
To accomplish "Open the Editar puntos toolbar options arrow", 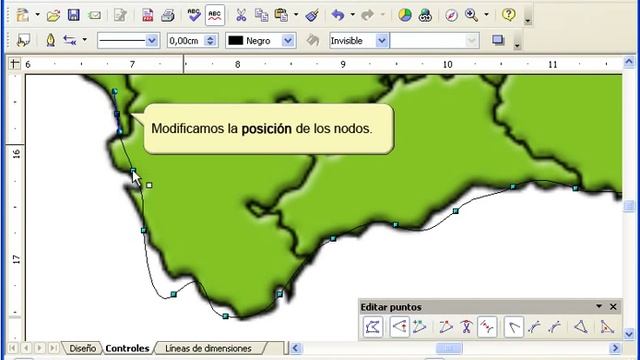I will tap(599, 306).
